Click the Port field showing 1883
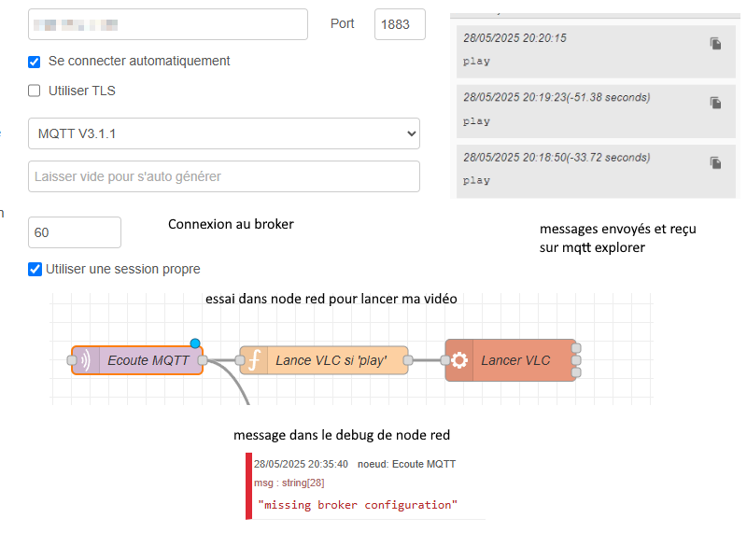Screen dimensions: 747x560 (400, 25)
